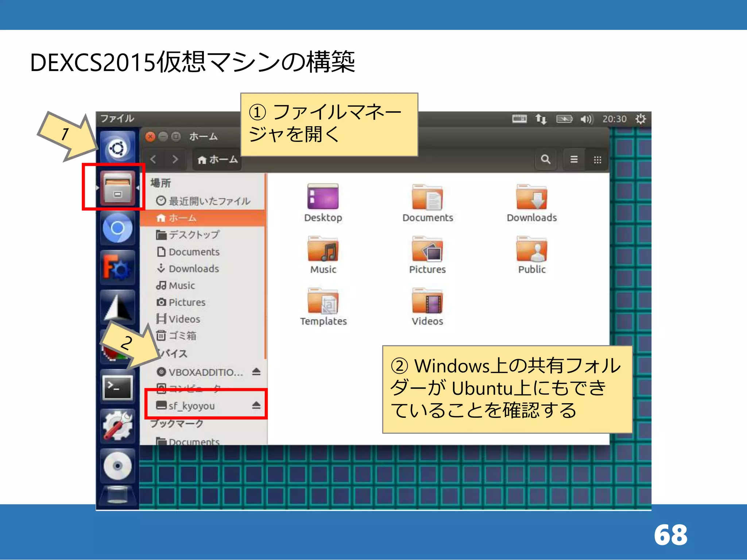Open the battery indicator
Screen dimensions: 747x560
[564, 119]
